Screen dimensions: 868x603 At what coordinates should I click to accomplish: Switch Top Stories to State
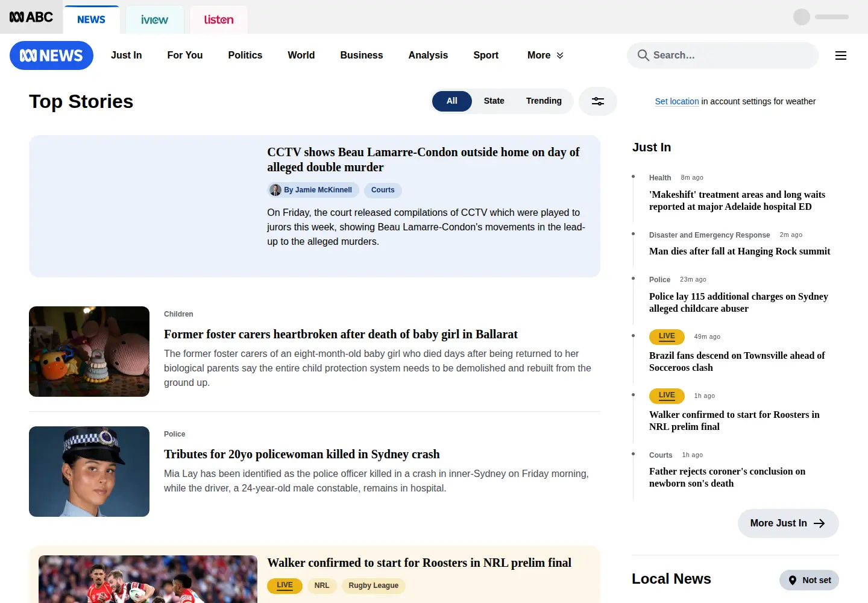pos(494,101)
